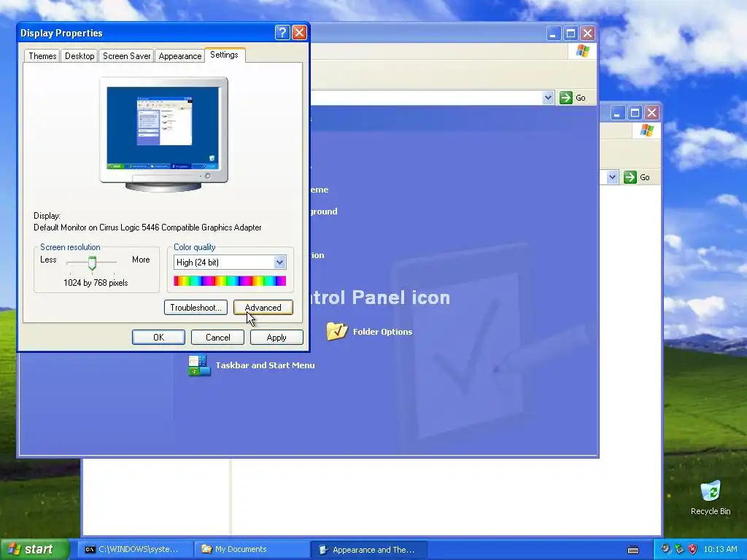Screen dimensions: 747x560
Task: Click Go button in Appearance and Themes window
Action: (x=573, y=98)
